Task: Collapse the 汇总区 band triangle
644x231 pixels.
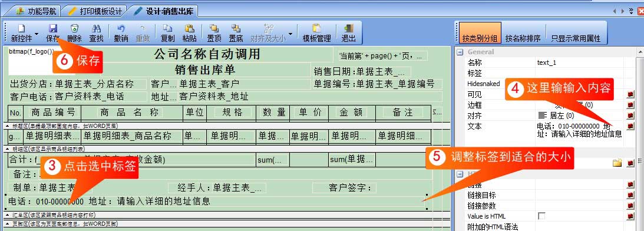Action: click(7, 215)
